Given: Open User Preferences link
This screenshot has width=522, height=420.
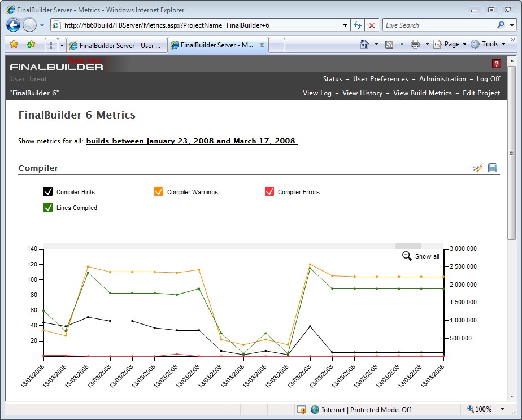Looking at the screenshot, I should 381,79.
